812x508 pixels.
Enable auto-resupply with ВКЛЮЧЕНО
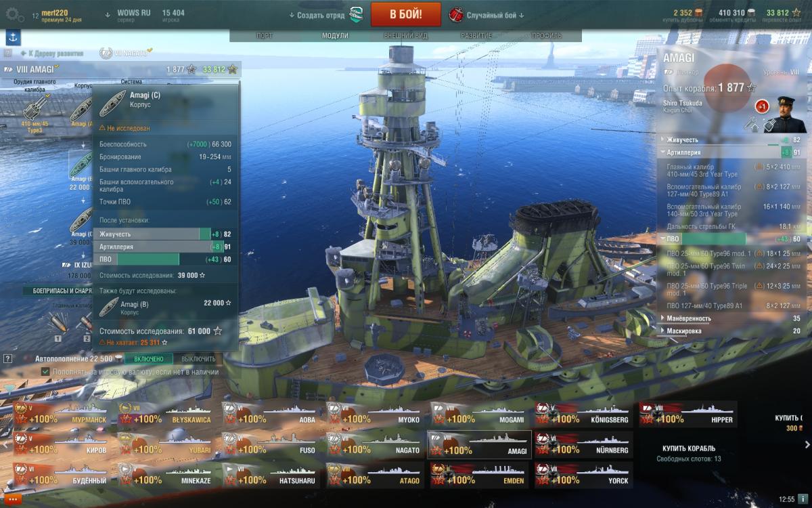pos(148,359)
